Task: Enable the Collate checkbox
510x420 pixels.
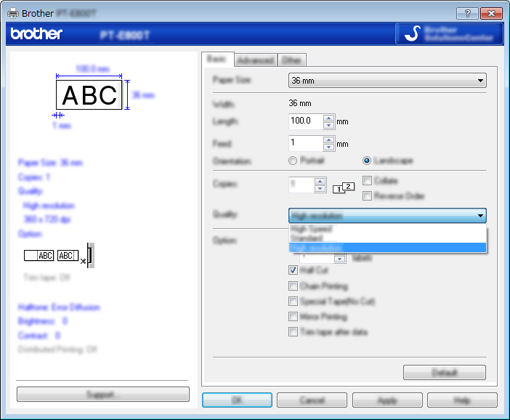Action: 367,180
